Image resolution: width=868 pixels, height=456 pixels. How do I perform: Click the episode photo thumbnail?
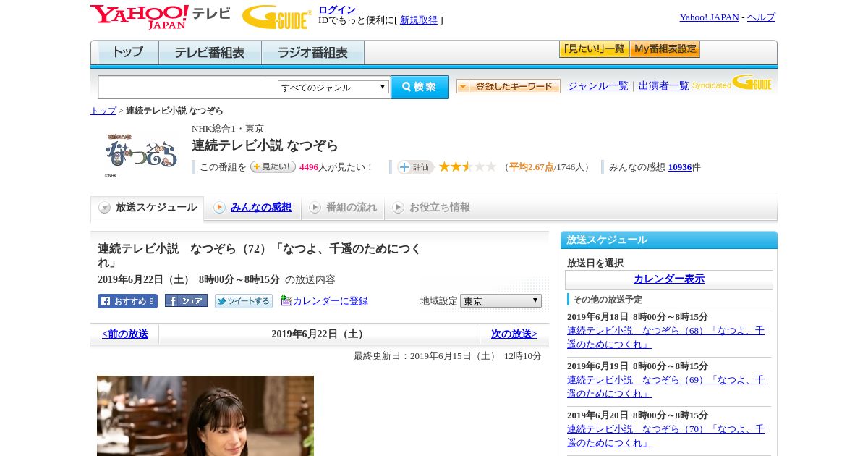(205, 415)
